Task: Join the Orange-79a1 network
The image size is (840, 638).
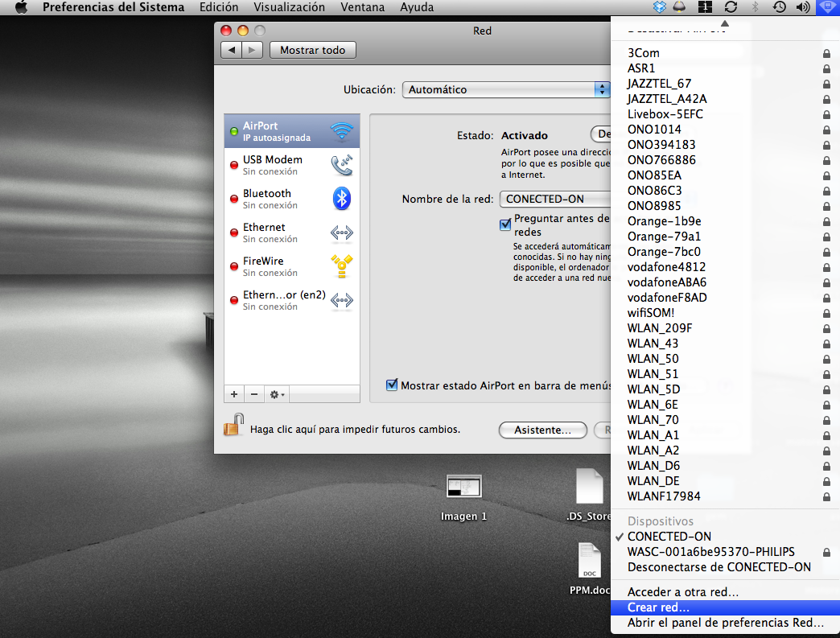Action: (x=726, y=237)
